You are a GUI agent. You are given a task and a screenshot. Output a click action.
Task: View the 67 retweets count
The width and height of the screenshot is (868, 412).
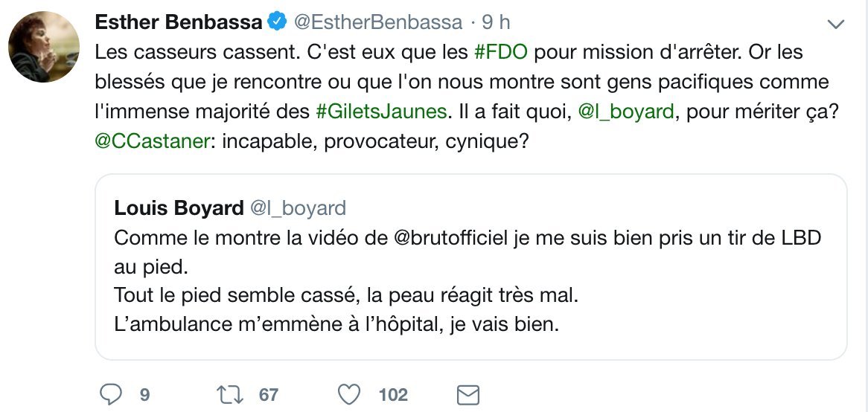pos(269,394)
